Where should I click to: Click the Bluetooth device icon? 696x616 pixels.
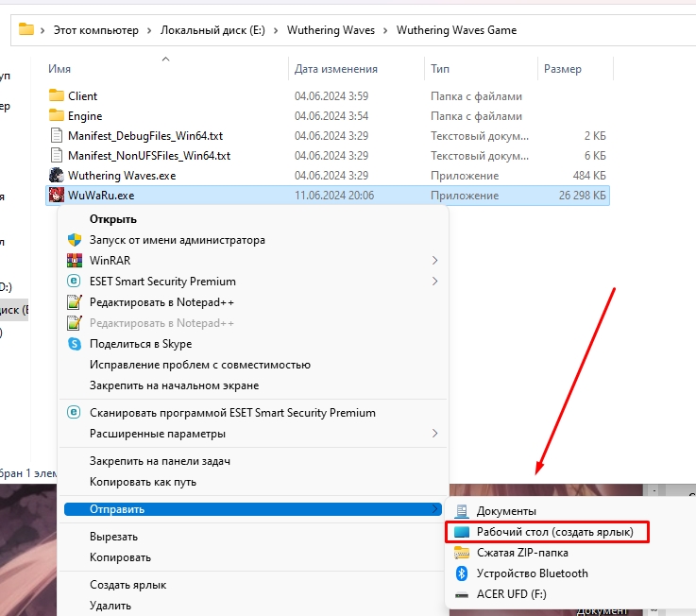point(462,573)
